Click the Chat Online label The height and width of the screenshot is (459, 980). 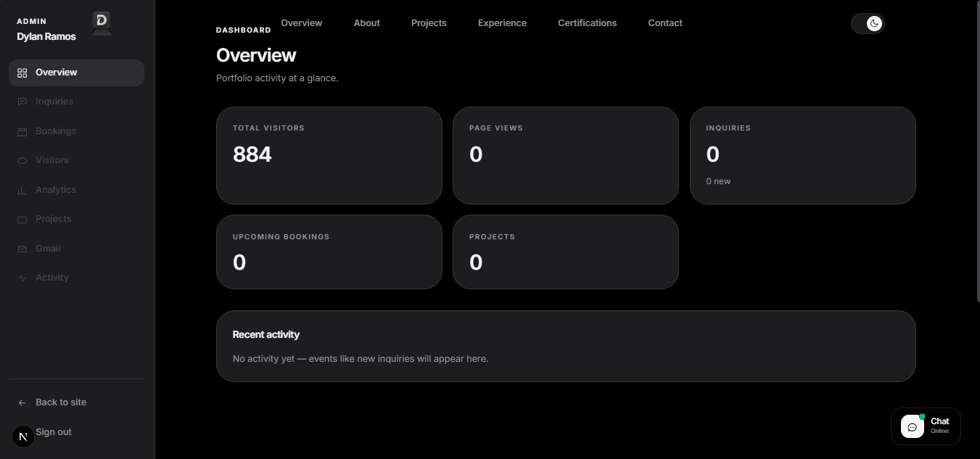(x=940, y=426)
